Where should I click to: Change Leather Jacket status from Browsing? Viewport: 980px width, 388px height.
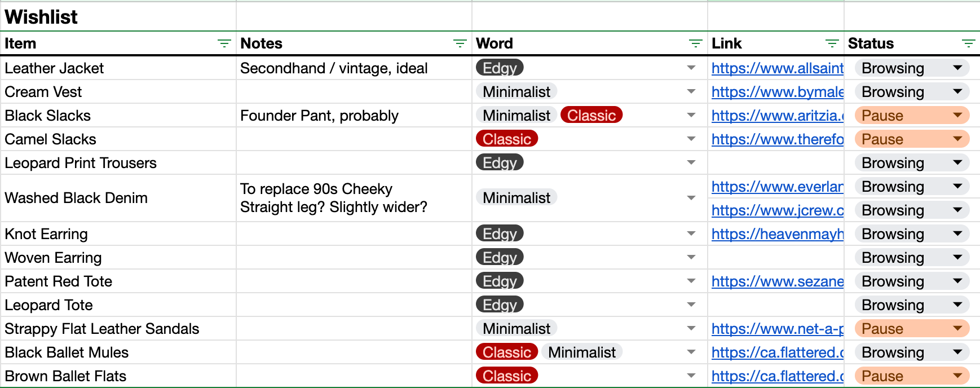pyautogui.click(x=912, y=68)
